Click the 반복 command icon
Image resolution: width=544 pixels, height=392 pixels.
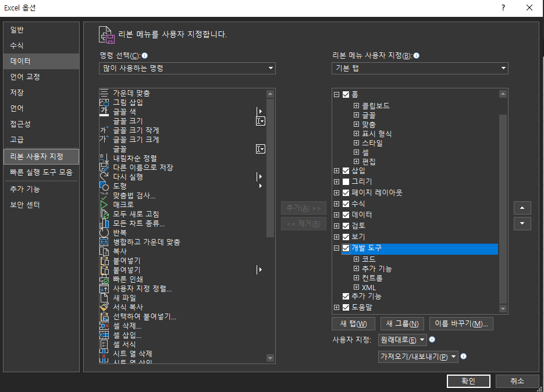tap(104, 233)
